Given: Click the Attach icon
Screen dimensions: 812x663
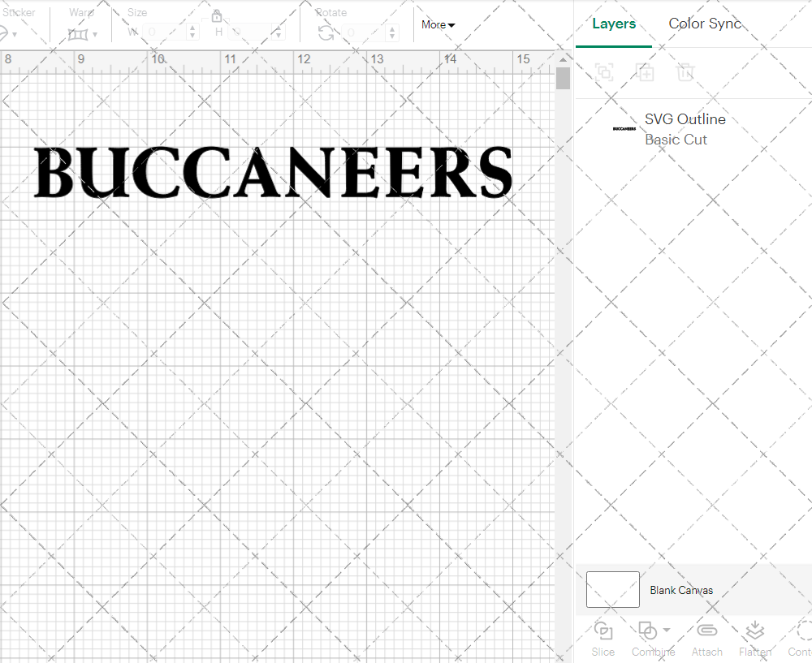Looking at the screenshot, I should 706,630.
